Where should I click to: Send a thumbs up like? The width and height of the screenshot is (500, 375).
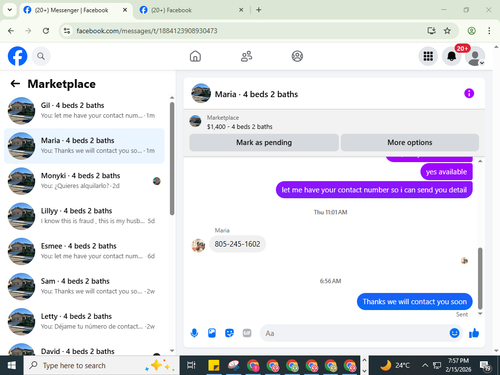474,333
